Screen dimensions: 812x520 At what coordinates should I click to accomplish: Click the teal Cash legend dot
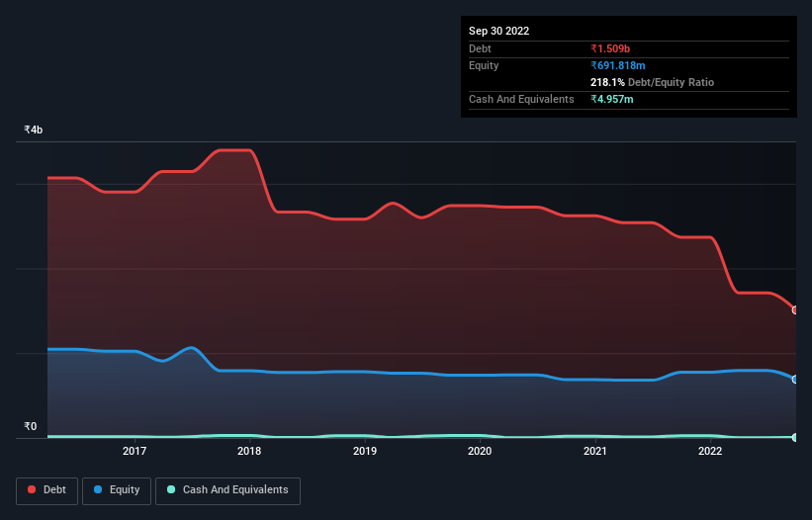click(171, 489)
